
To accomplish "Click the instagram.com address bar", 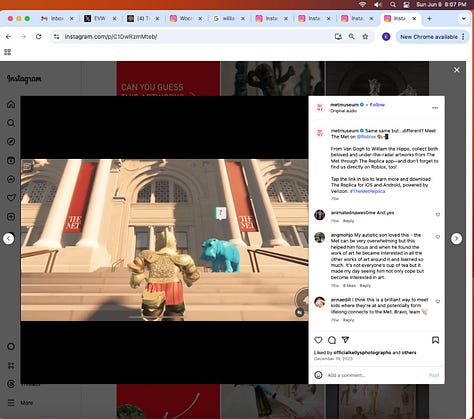I will pyautogui.click(x=197, y=37).
